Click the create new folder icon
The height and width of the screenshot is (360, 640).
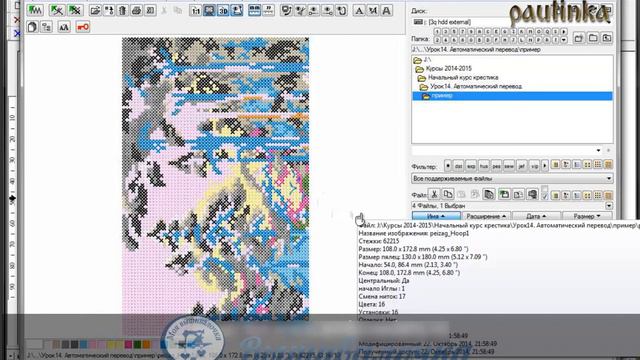tap(579, 38)
